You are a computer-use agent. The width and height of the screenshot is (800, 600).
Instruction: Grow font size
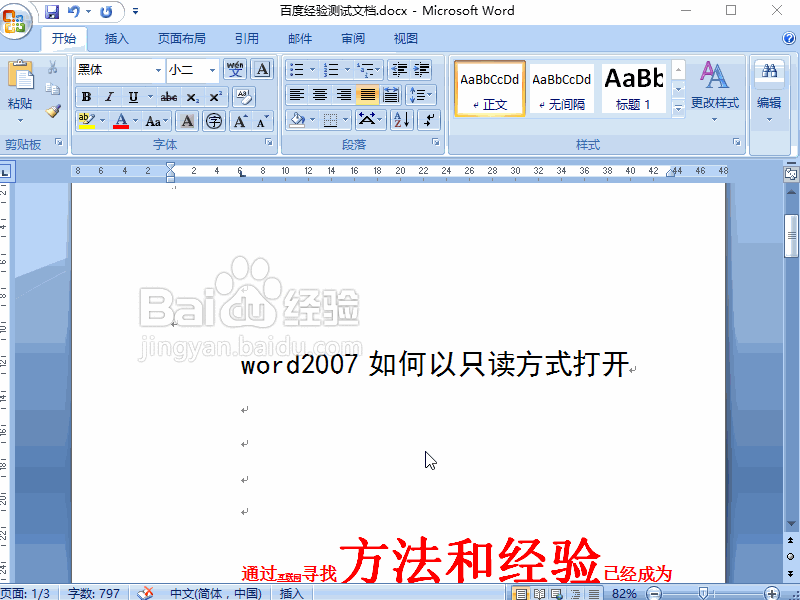[240, 121]
